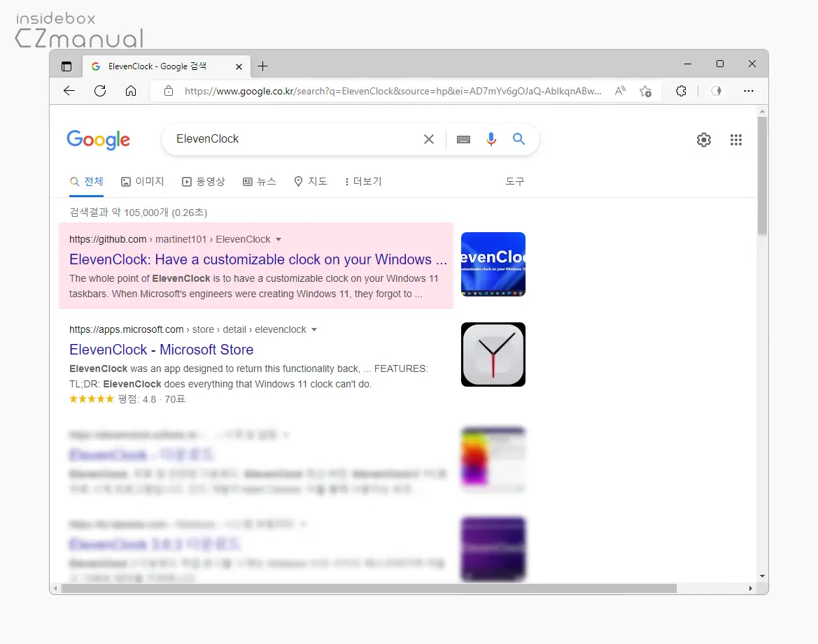Image resolution: width=818 pixels, height=644 pixels.
Task: Open the on-screen keyboard input tool
Action: pos(463,139)
